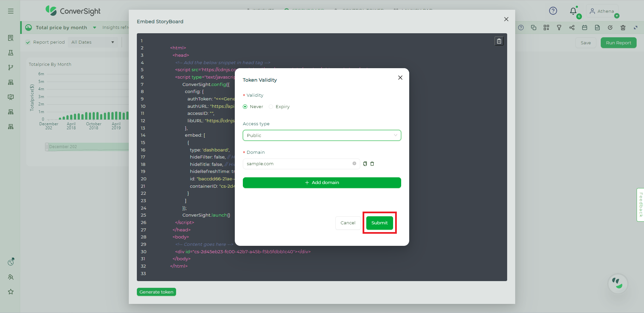Open the hamburger navigation menu
This screenshot has height=313, width=644.
11,11
